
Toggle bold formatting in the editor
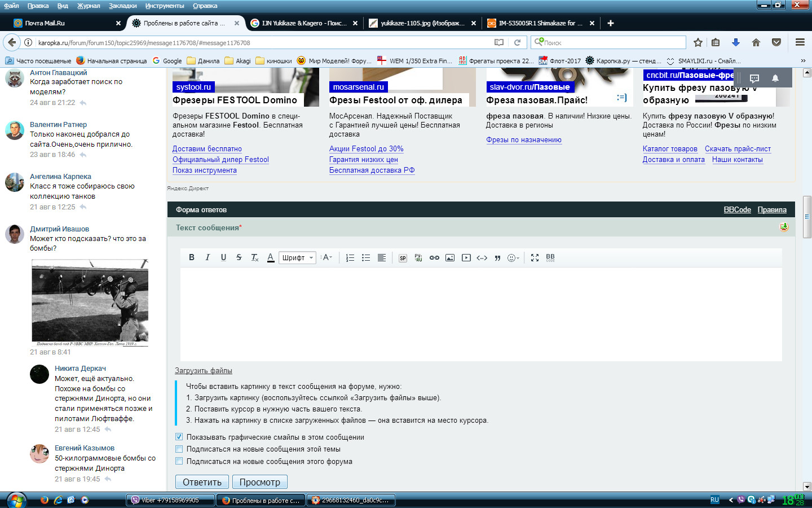click(x=192, y=257)
